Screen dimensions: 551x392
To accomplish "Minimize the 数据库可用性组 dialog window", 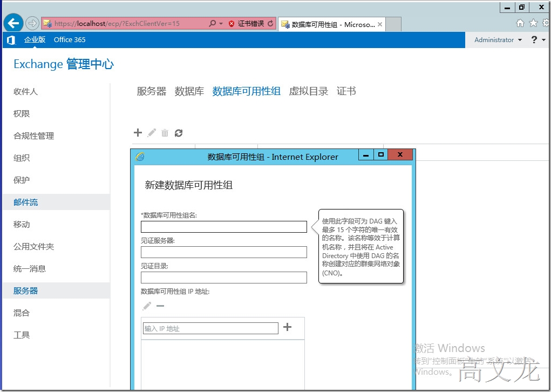I will pyautogui.click(x=366, y=154).
